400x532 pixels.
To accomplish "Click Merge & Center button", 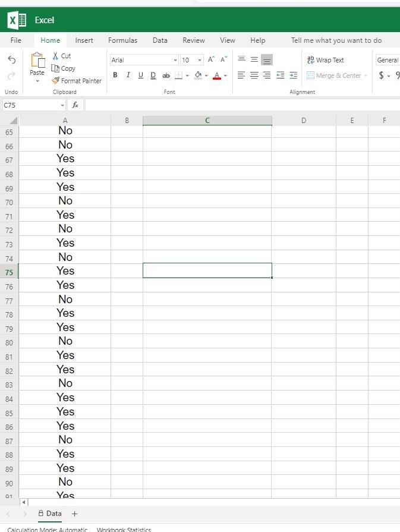I will point(334,75).
